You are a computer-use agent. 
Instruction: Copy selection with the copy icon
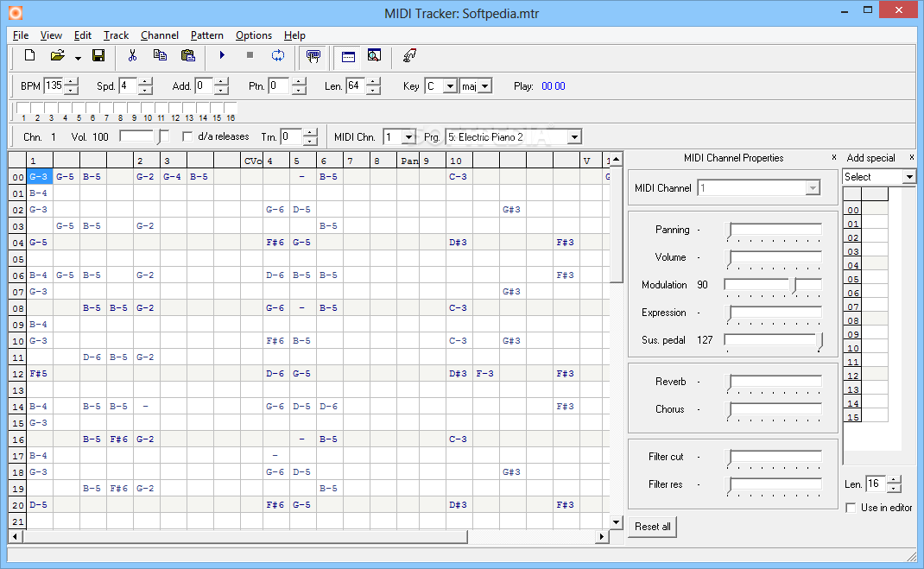click(x=160, y=56)
